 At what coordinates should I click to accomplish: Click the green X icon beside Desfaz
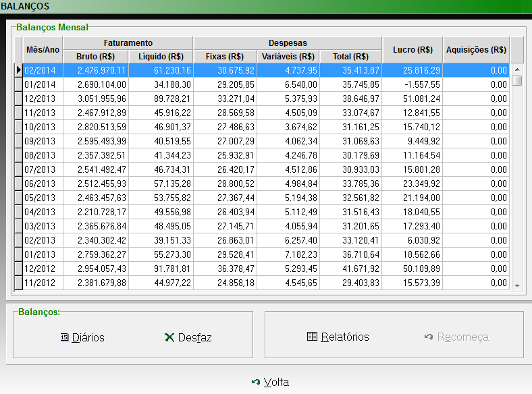169,337
